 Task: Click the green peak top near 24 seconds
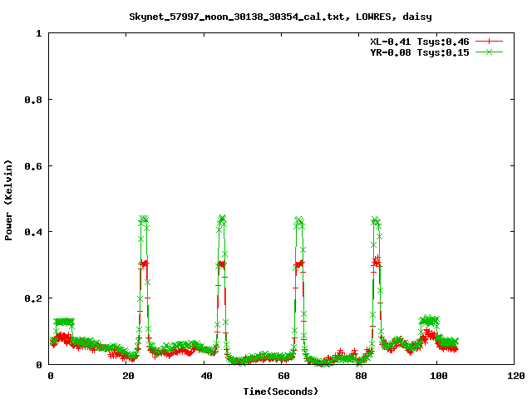pyautogui.click(x=144, y=219)
